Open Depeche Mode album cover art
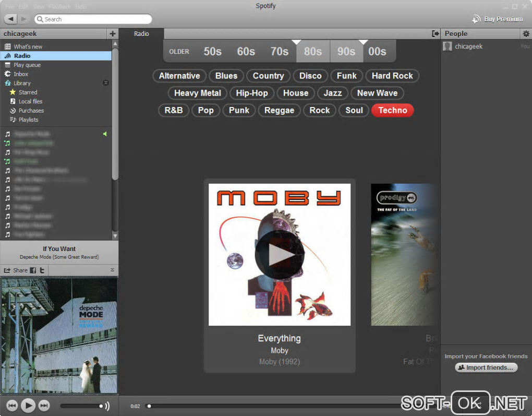Image resolution: width=532 pixels, height=416 pixels. pos(59,336)
